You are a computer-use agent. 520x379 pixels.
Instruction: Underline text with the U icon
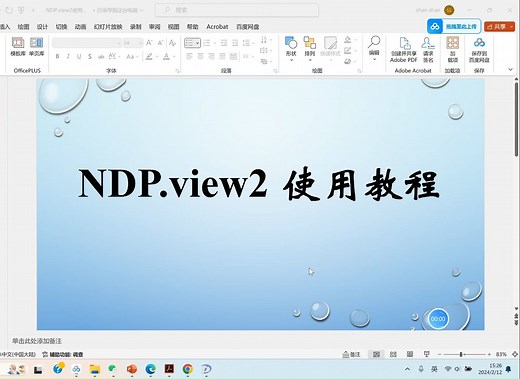(79, 56)
